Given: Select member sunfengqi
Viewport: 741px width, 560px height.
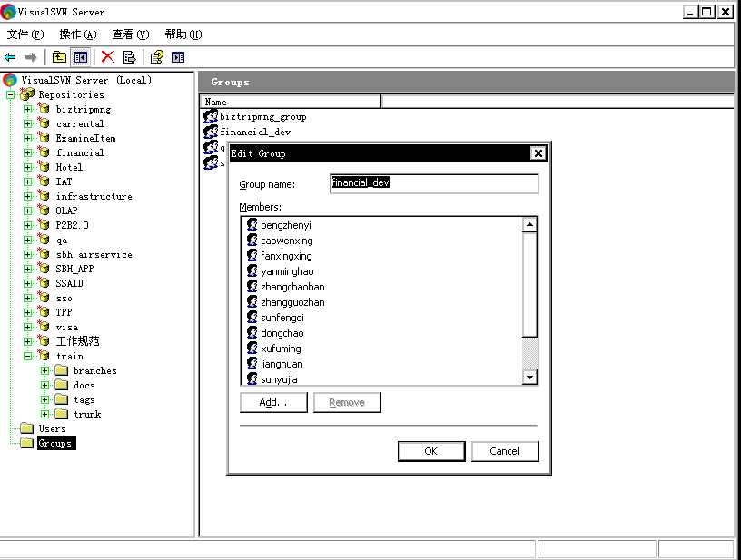Looking at the screenshot, I should [x=282, y=318].
